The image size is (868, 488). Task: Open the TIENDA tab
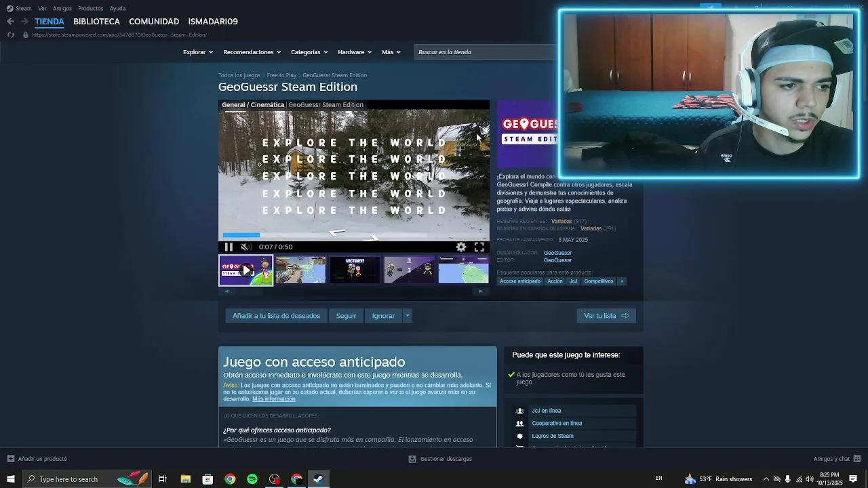pos(50,21)
